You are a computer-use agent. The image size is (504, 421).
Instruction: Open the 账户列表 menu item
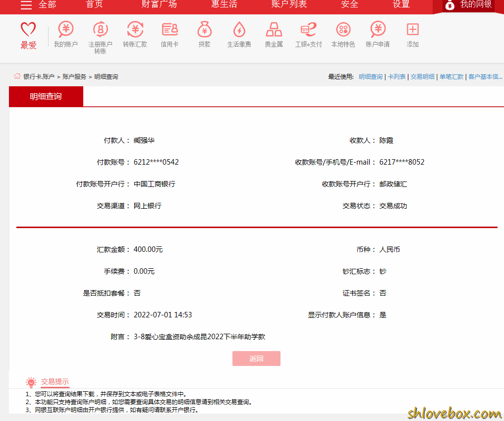[x=289, y=4]
